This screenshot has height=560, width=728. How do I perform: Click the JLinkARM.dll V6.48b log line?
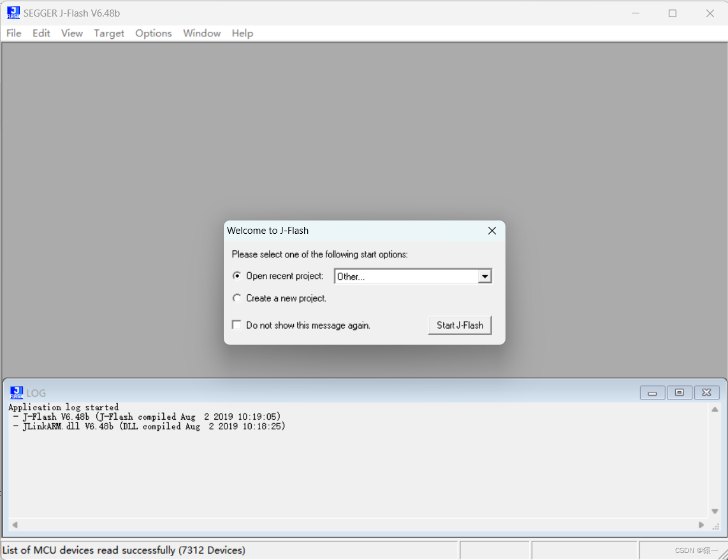150,426
